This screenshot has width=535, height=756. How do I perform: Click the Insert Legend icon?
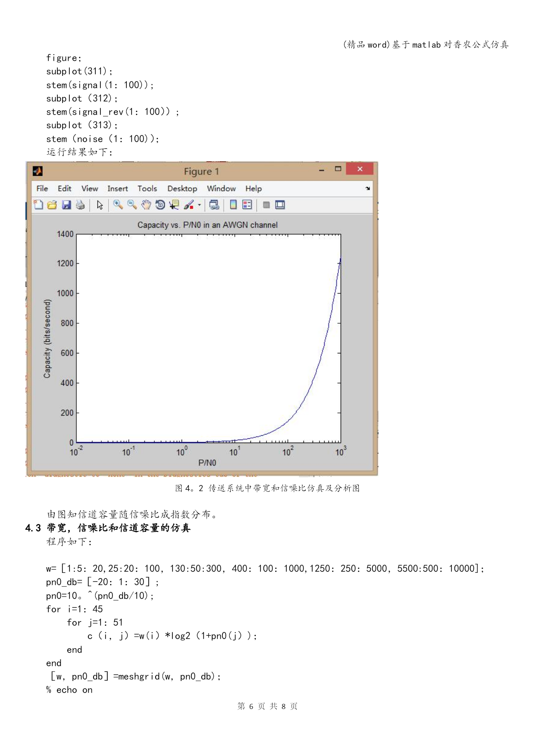tap(247, 205)
